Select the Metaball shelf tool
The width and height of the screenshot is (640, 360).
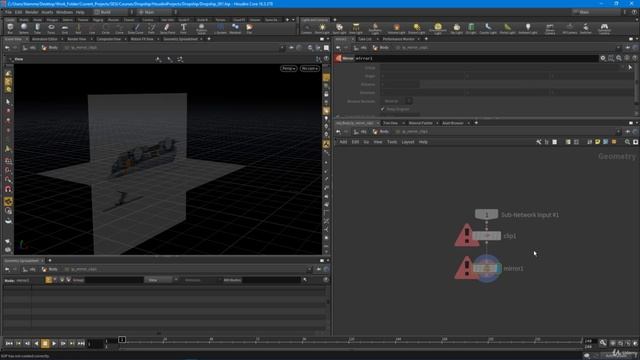click(x=235, y=28)
